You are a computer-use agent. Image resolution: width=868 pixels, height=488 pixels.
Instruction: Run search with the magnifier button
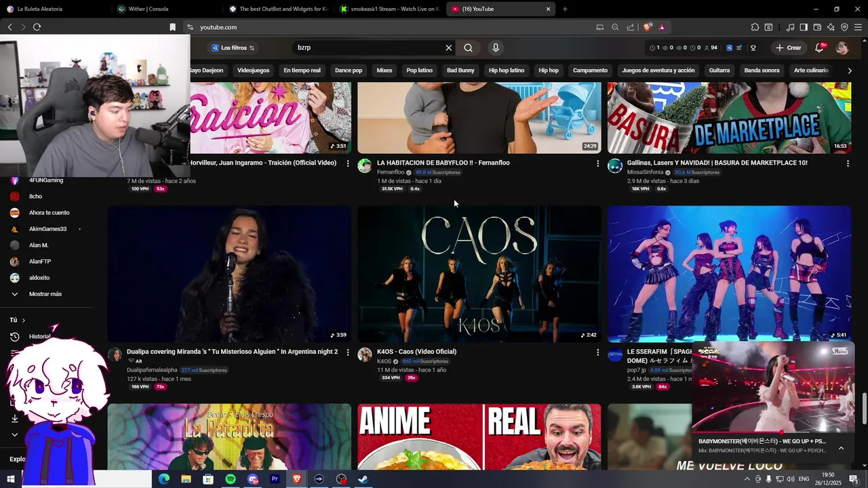point(468,47)
